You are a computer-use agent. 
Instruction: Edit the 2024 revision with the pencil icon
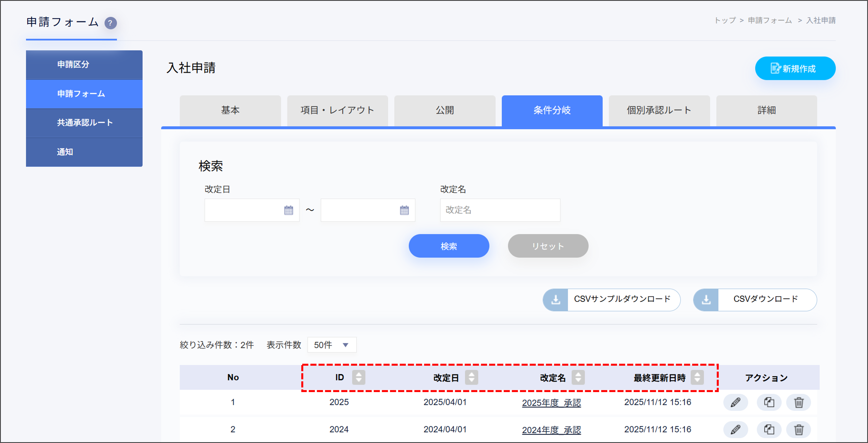tap(736, 430)
